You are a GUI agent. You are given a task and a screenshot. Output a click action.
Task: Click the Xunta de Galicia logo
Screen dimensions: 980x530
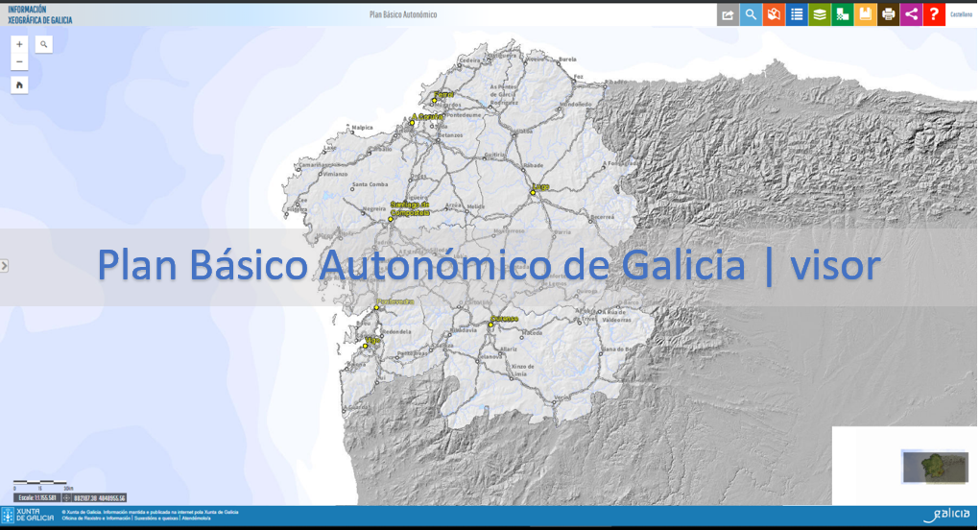(28, 515)
